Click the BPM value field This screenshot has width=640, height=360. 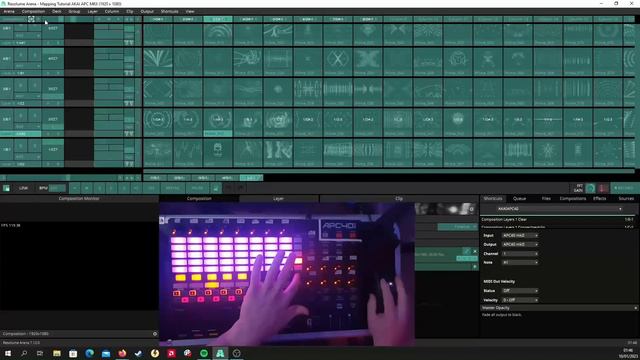click(x=57, y=188)
